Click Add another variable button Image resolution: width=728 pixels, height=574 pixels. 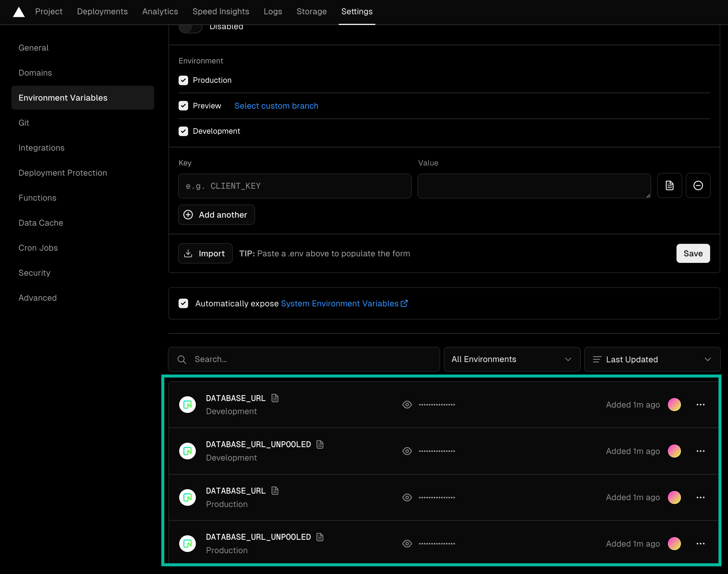click(216, 215)
